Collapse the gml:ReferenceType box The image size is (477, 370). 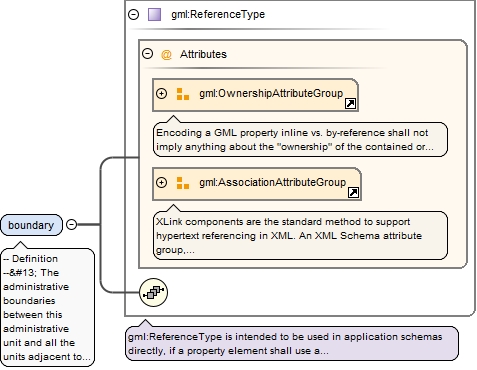pos(134,14)
